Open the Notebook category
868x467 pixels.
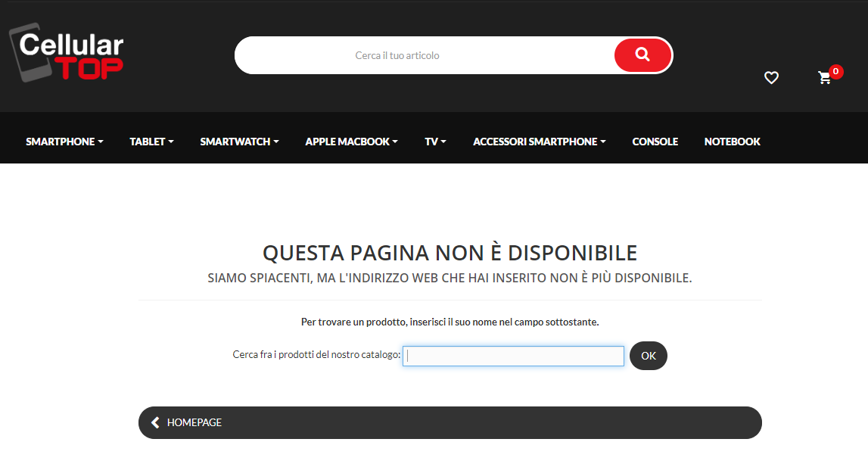pyautogui.click(x=732, y=142)
